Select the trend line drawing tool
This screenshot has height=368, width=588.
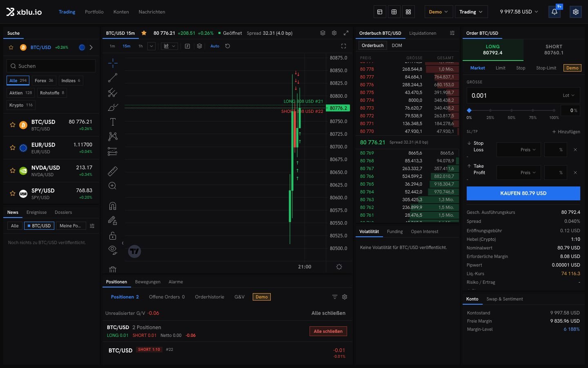(113, 78)
